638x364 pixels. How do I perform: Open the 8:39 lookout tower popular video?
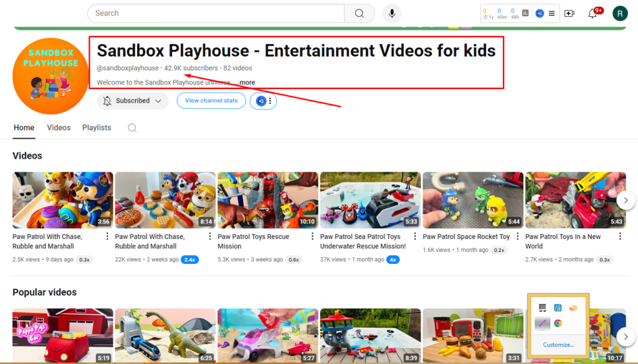tap(370, 335)
